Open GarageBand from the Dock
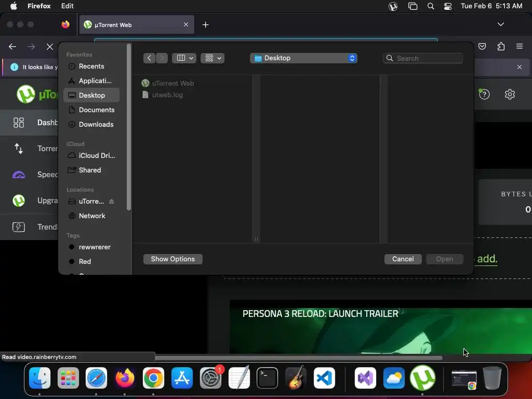Screen dimensions: 532x399 click(x=296, y=378)
